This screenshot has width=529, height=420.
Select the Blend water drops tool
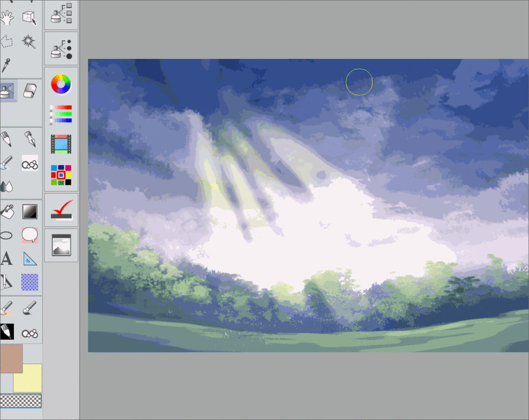(7, 186)
